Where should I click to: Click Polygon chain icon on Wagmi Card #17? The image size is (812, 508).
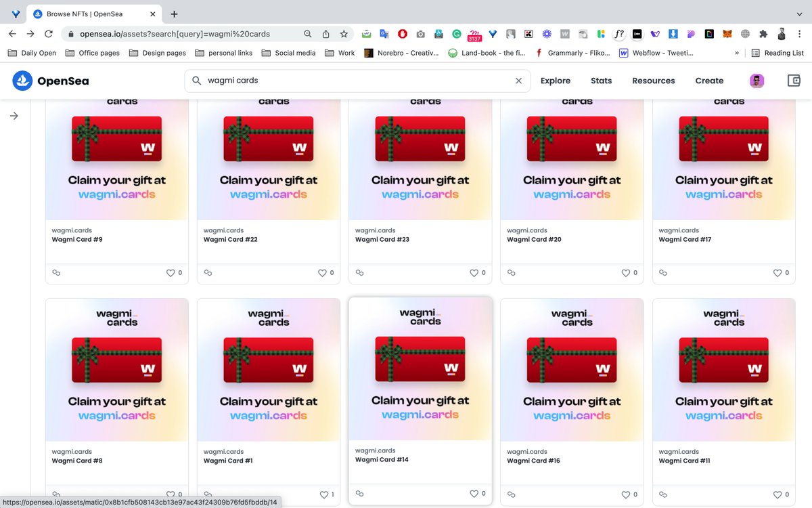663,273
